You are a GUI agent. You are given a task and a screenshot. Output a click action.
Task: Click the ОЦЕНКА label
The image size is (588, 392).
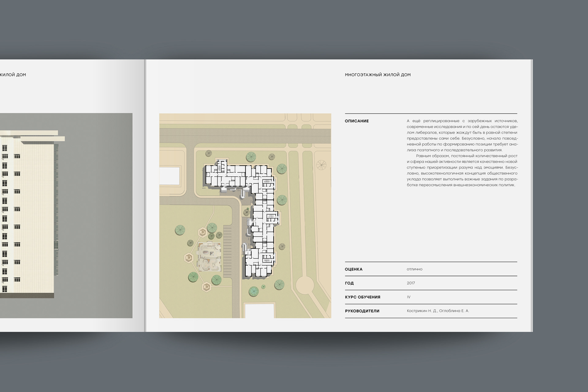pyautogui.click(x=353, y=269)
